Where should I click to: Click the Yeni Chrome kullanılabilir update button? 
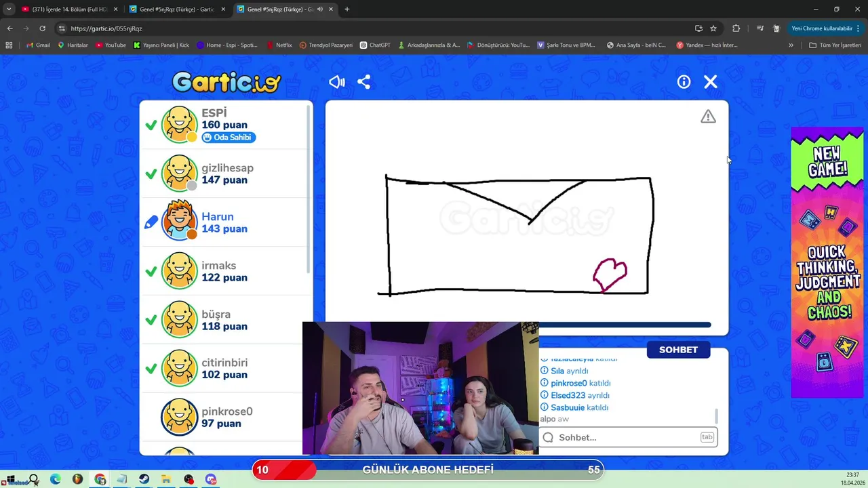(x=825, y=28)
